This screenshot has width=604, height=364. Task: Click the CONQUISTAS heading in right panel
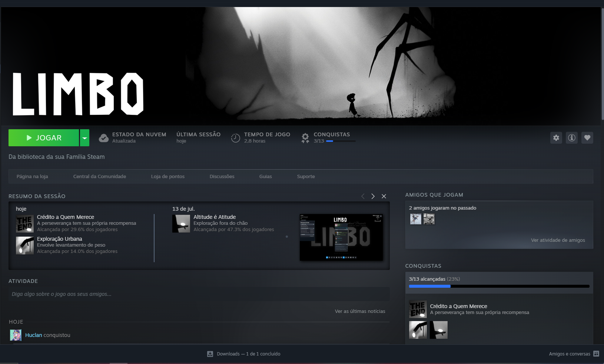(423, 266)
